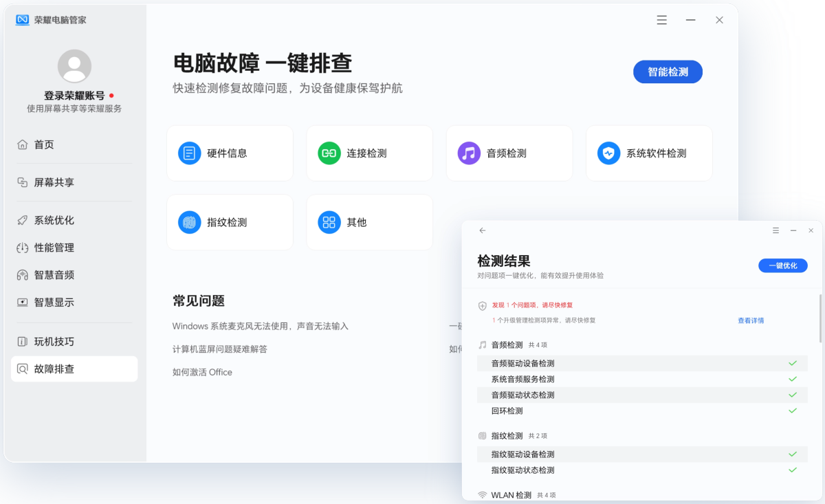Open the 指纹检测 card
The height and width of the screenshot is (504, 825).
point(230,222)
